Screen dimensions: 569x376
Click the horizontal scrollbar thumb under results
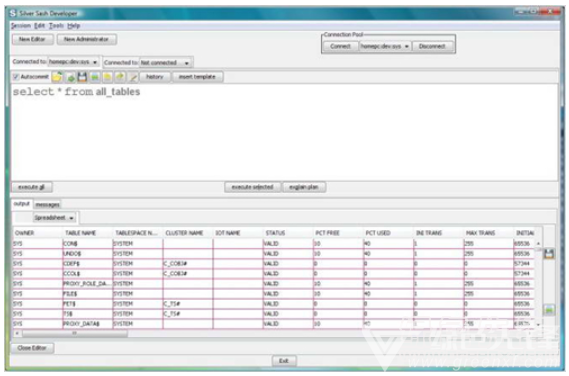click(75, 333)
